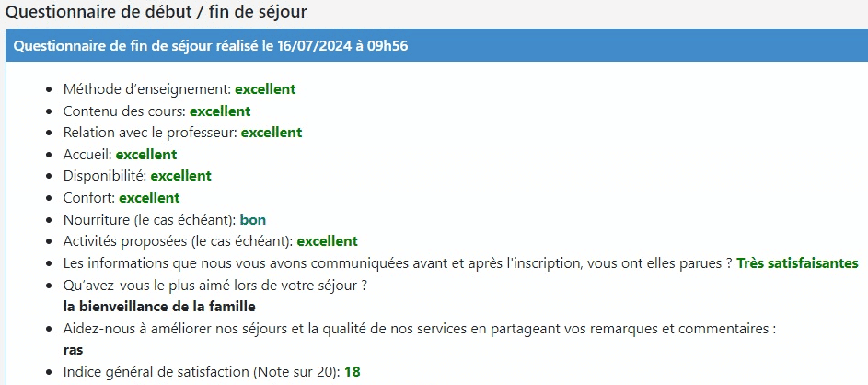Viewport: 868px width, 385px height.
Task: Click the blue questionnaire header dated 16/07/2024
Action: tap(437, 46)
